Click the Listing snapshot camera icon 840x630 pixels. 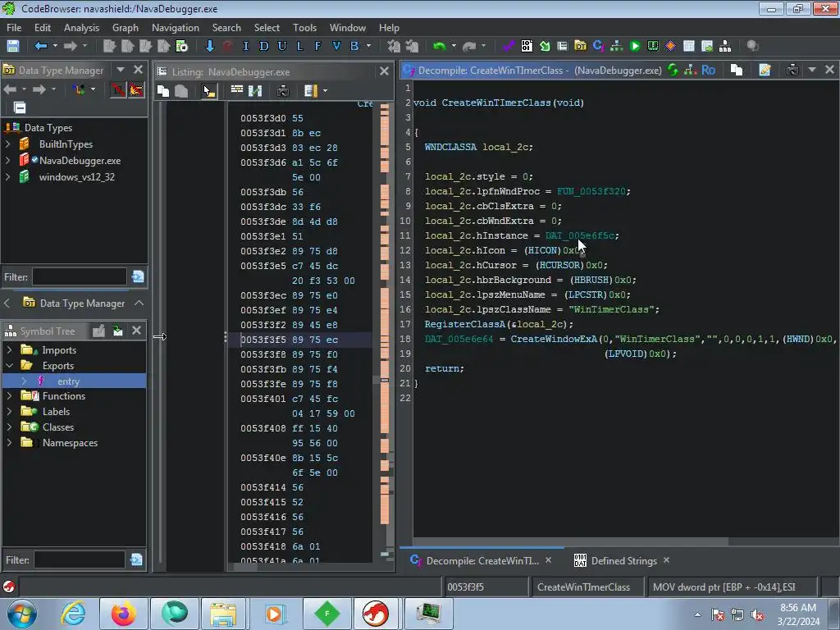point(283,91)
